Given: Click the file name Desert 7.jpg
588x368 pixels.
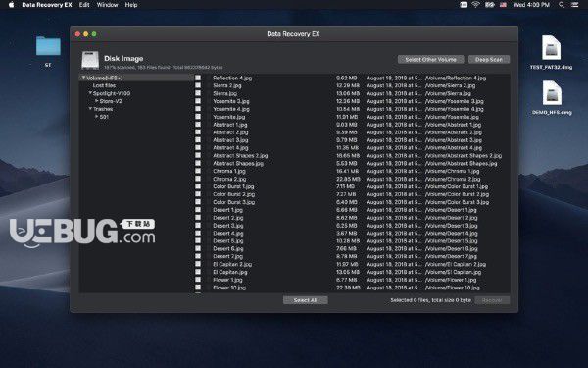Looking at the screenshot, I should (x=228, y=256).
